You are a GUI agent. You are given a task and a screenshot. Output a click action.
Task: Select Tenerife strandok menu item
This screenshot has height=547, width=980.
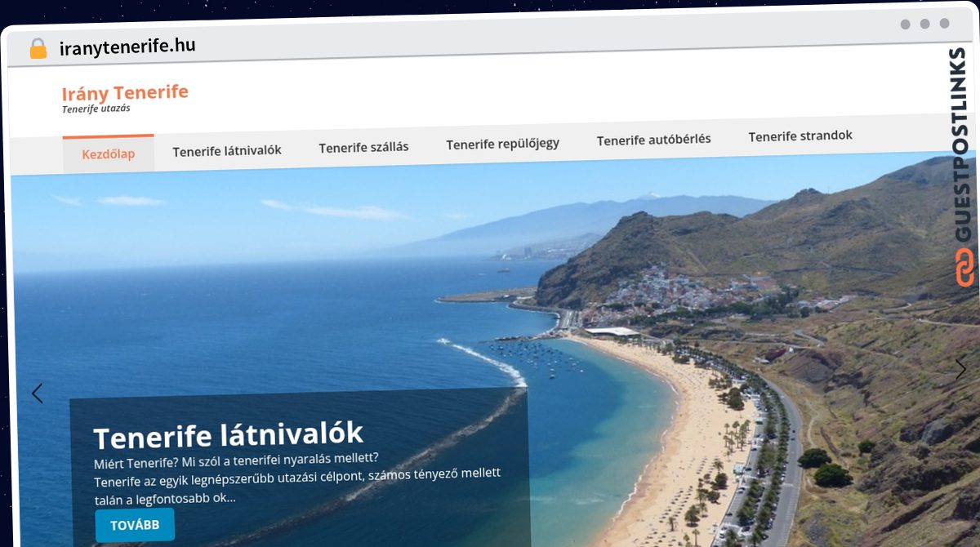[x=800, y=136]
